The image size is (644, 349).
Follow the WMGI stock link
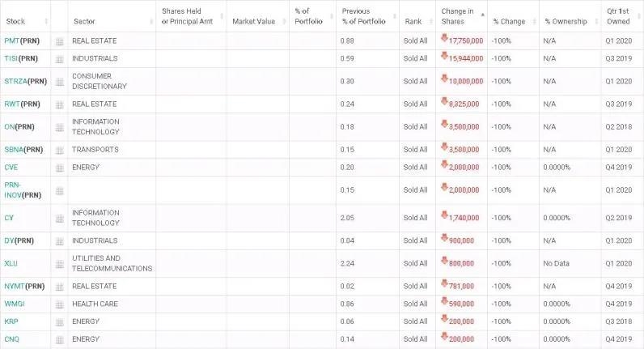pos(12,304)
